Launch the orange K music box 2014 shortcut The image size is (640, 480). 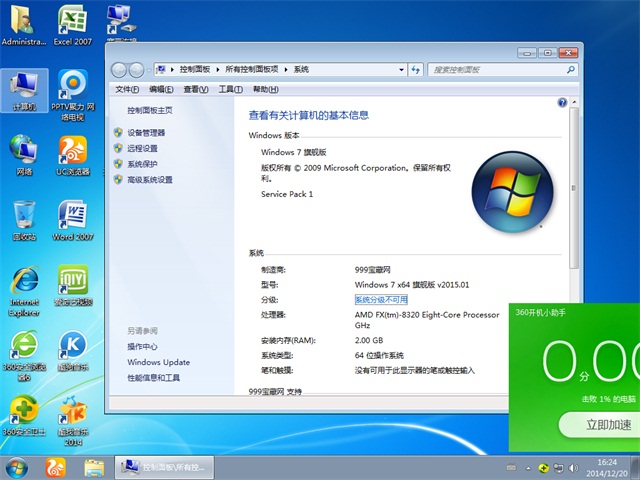coord(73,420)
